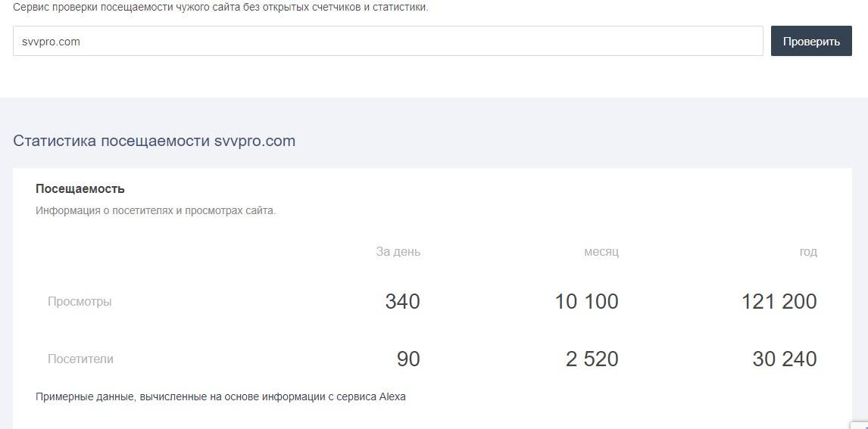The width and height of the screenshot is (868, 429).
Task: Click the Статистика посещаемости svvpro.com heading
Action: click(x=154, y=141)
